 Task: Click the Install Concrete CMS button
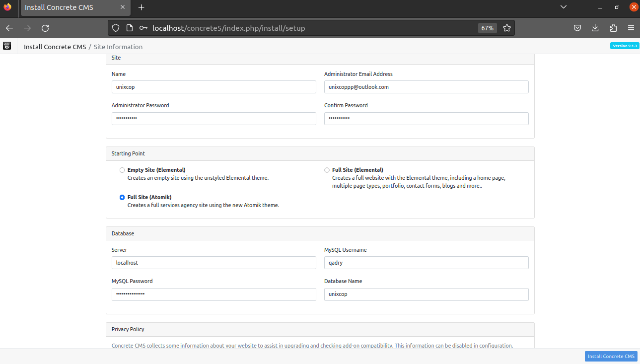coord(611,357)
